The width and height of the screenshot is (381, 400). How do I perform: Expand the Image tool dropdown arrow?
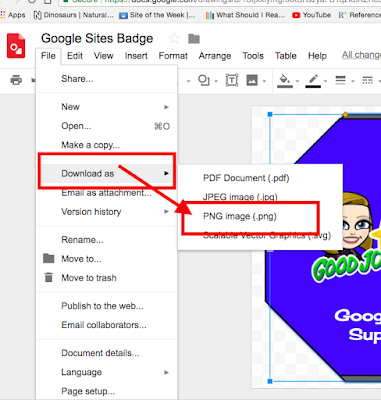pyautogui.click(x=264, y=81)
